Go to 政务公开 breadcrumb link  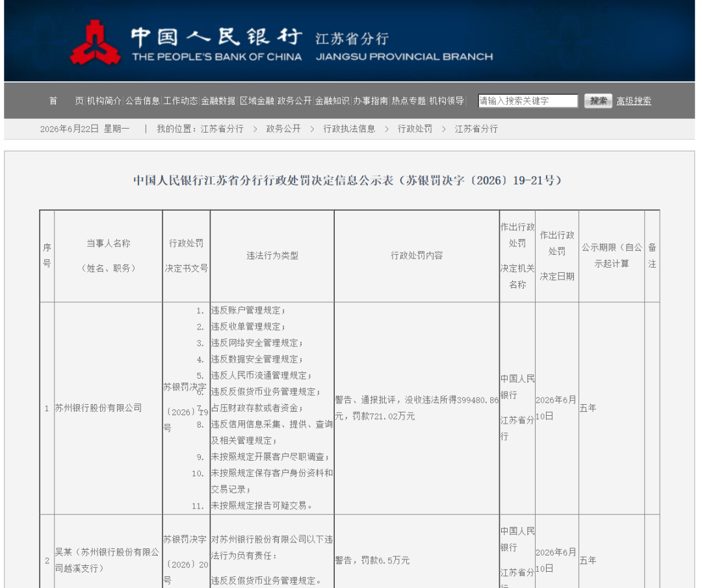click(283, 129)
